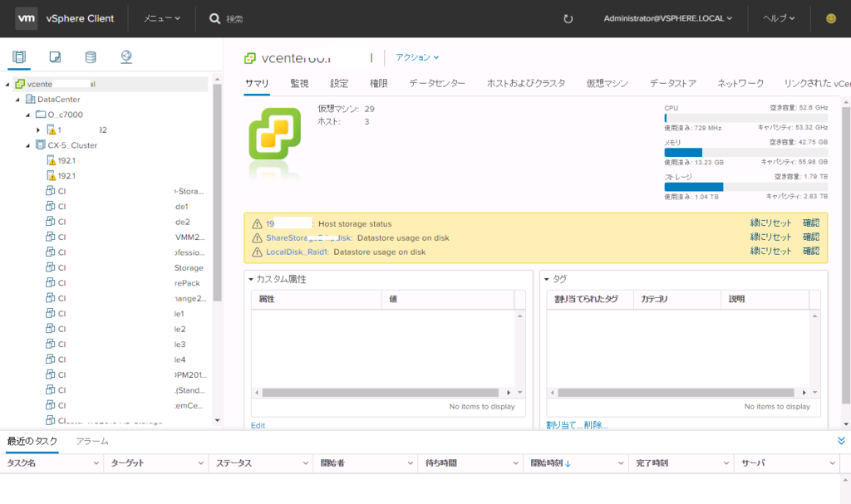
Task: Open the アクション dropdown
Action: click(417, 57)
